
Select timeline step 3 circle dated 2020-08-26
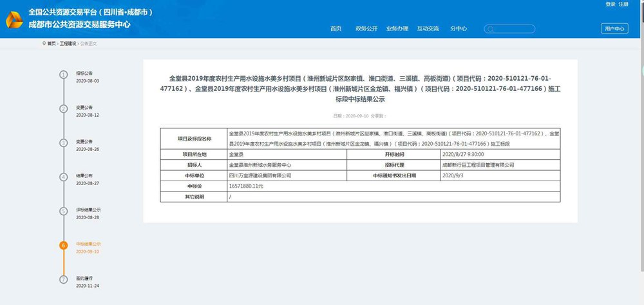63,143
